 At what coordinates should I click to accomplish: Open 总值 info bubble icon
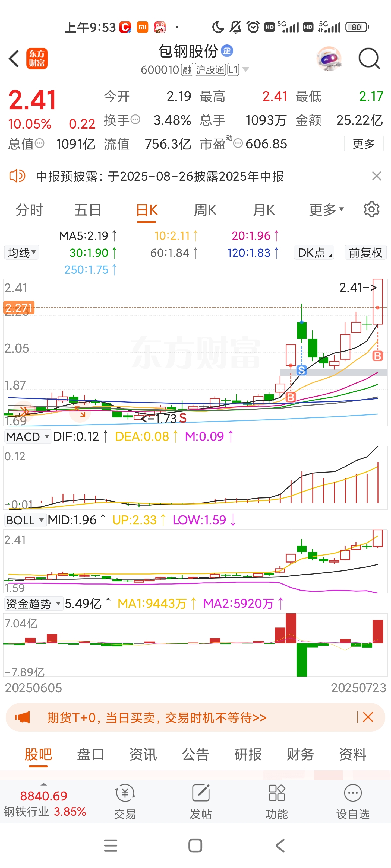[x=39, y=143]
